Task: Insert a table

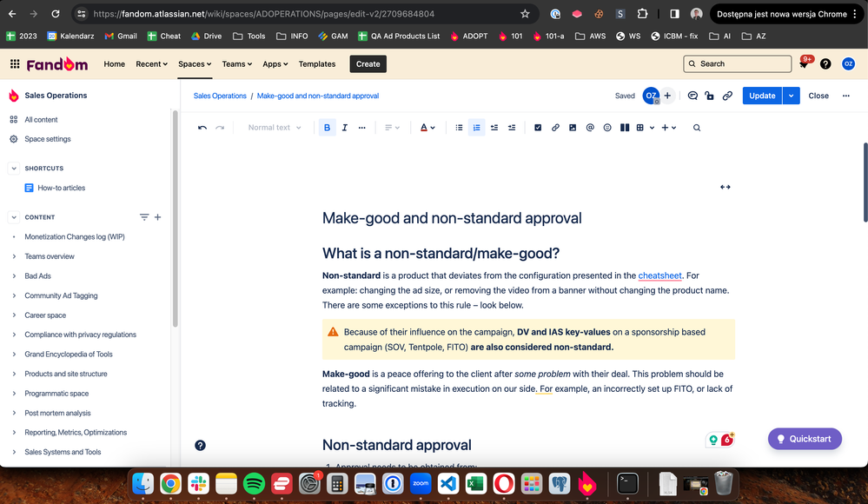Action: coord(640,128)
